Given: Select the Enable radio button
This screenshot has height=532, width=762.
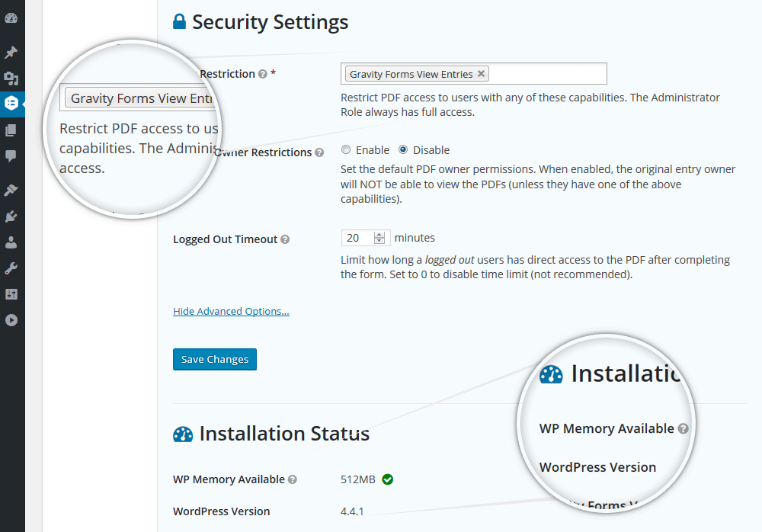Looking at the screenshot, I should point(345,150).
